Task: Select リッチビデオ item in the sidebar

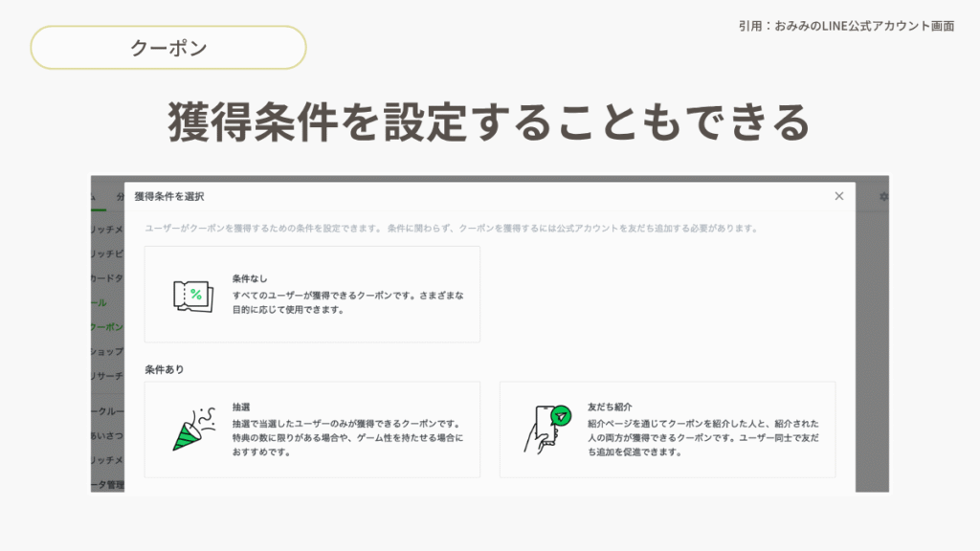Action: pyautogui.click(x=106, y=254)
